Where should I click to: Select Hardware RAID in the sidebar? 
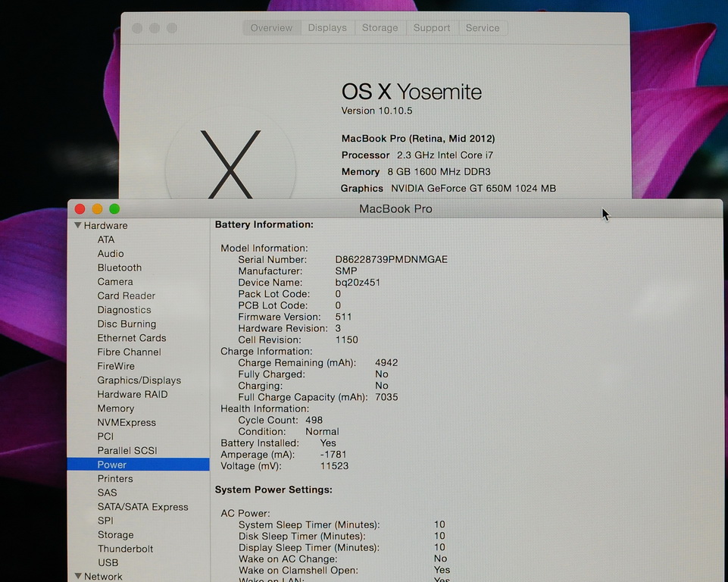133,394
